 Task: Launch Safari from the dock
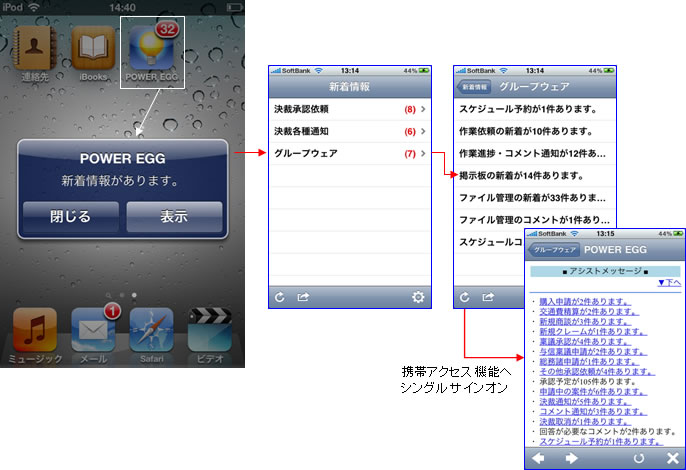pyautogui.click(x=151, y=330)
